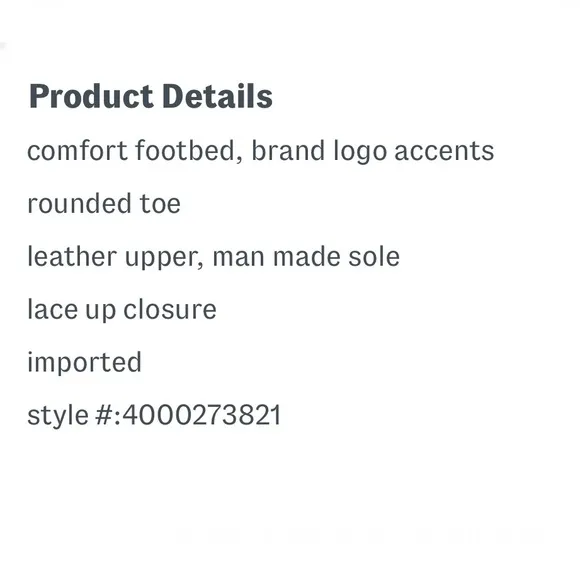Click the word 'accents'
Screen dimensions: 580x580
tap(444, 151)
